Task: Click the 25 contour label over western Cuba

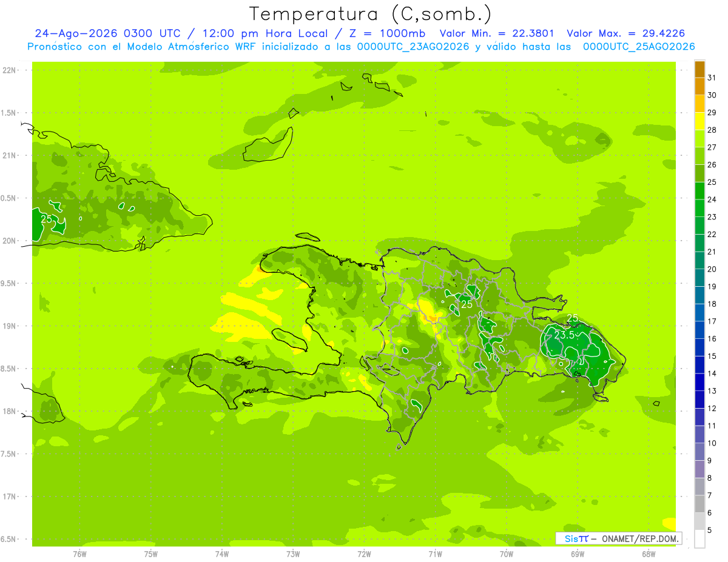Action: (x=47, y=219)
